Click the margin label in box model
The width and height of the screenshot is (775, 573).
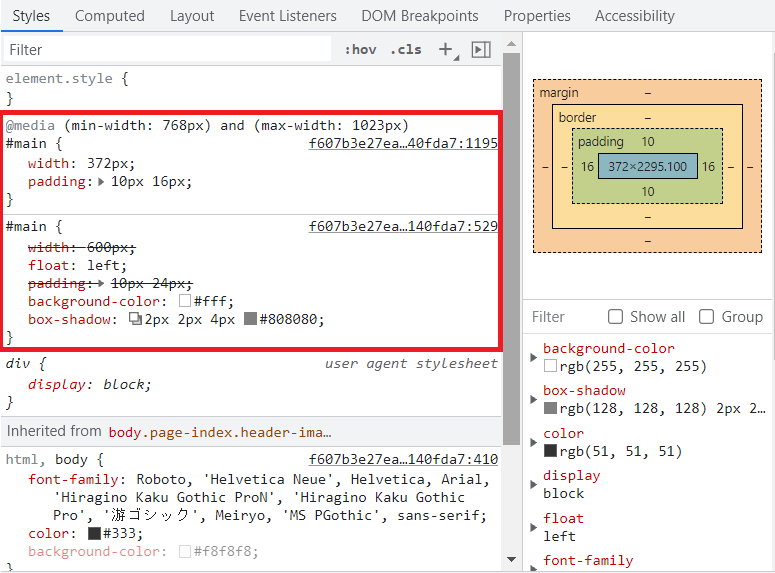[559, 93]
